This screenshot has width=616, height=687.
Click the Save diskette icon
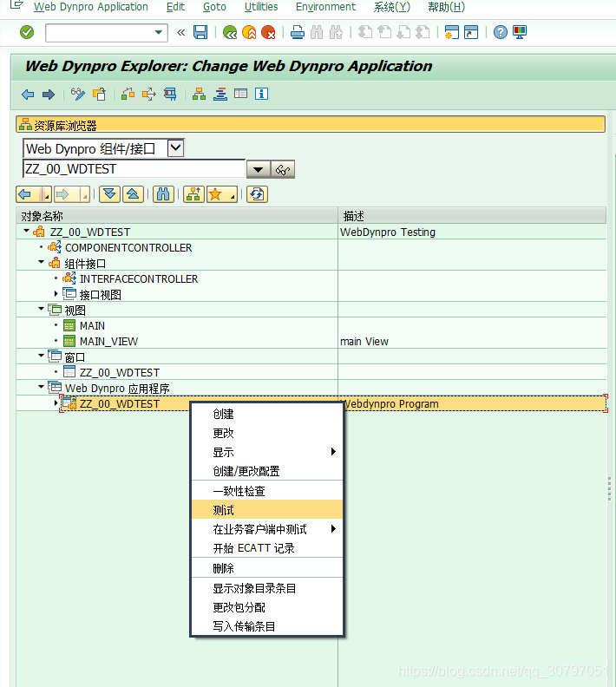(200, 32)
